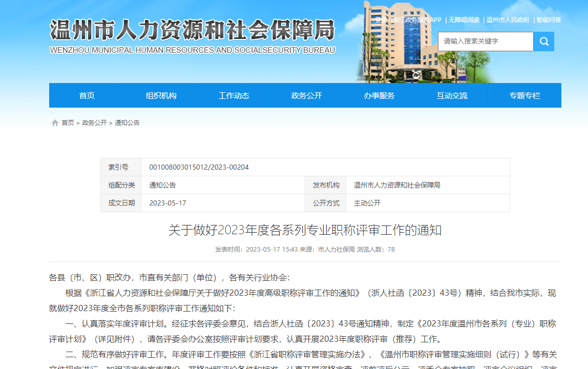588x369 pixels.
Task: Select 工作动态 in navigation bar
Action: coord(234,96)
